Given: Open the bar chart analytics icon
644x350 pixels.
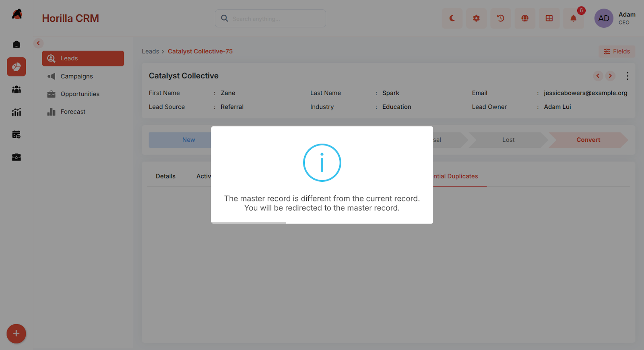Looking at the screenshot, I should pos(17,112).
